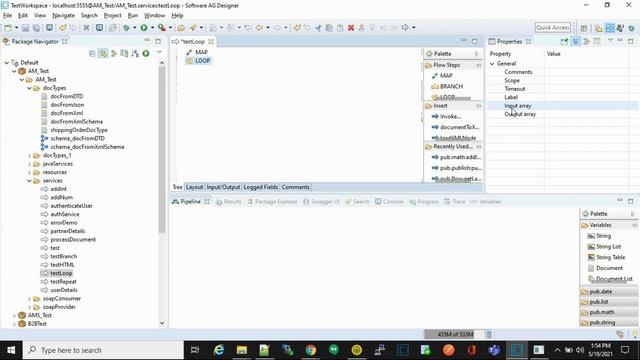Screen dimensions: 640x360
Task: Click the green Run button in the main toolbar
Action: 144,27
